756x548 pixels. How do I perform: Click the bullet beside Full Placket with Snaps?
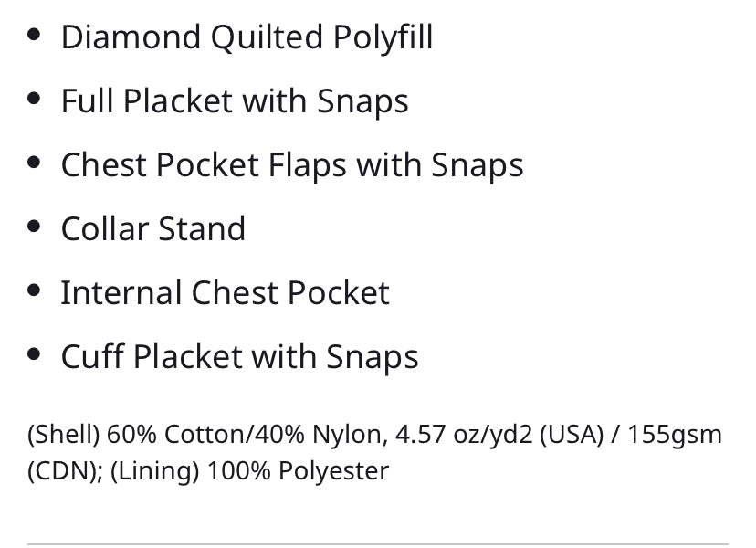tap(35, 100)
